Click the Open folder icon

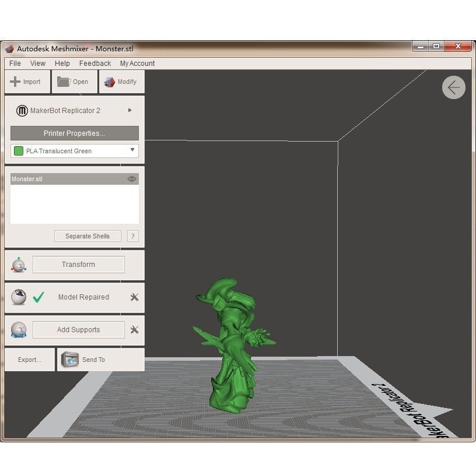coord(64,82)
